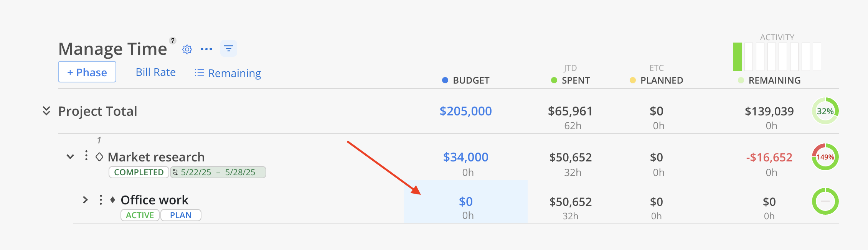
Task: Open Office work row vertical dots menu
Action: [x=101, y=200]
